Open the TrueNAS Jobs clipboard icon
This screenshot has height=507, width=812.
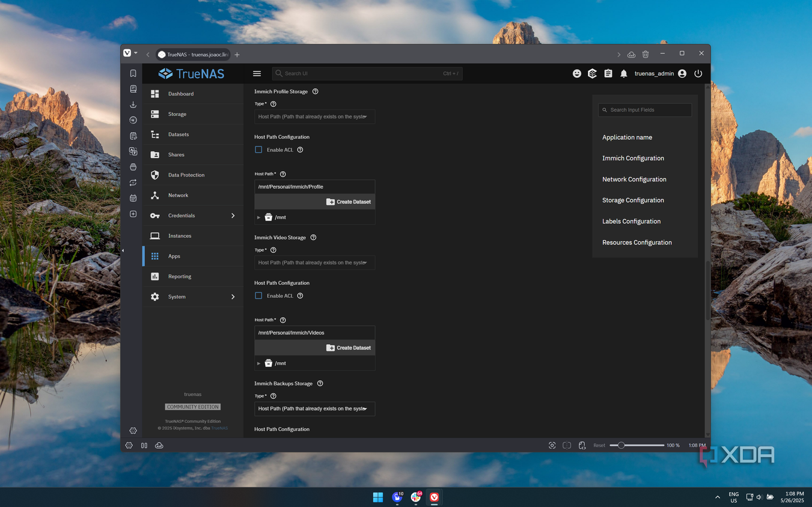tap(608, 73)
